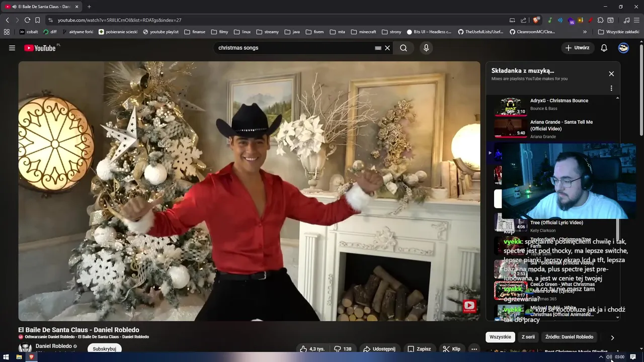Screen dimensions: 644x362
Task: Show next filter chips arrow
Action: tap(612, 337)
